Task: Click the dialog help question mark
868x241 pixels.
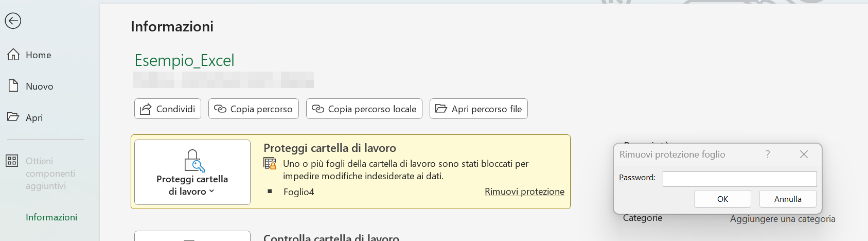Action: pos(768,154)
